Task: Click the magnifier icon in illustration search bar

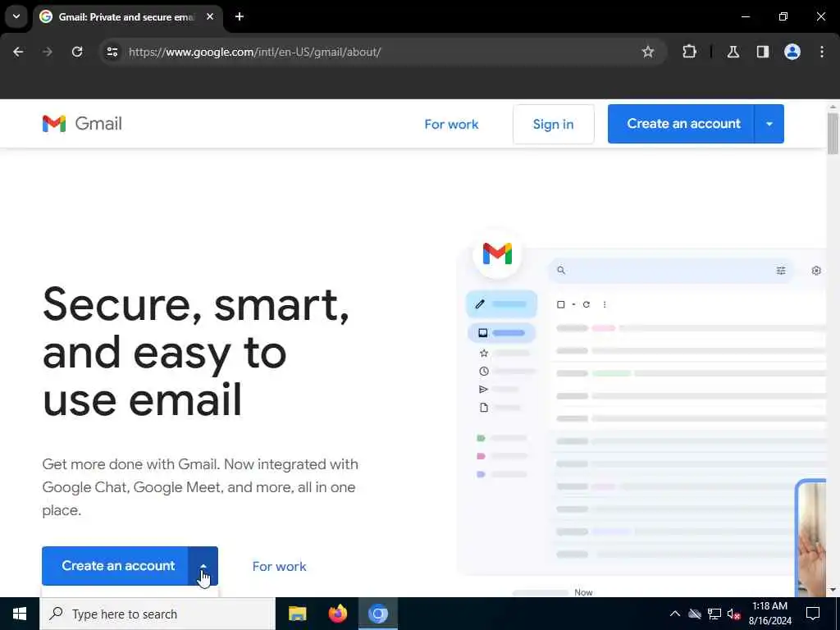Action: tap(561, 270)
